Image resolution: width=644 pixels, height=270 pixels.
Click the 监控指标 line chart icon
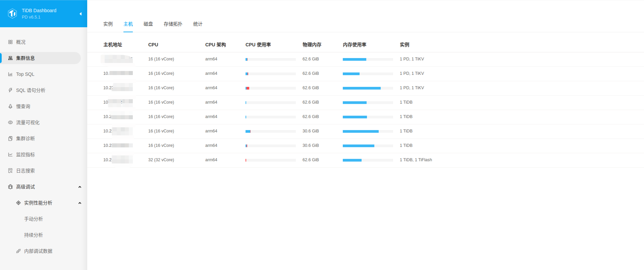10,155
